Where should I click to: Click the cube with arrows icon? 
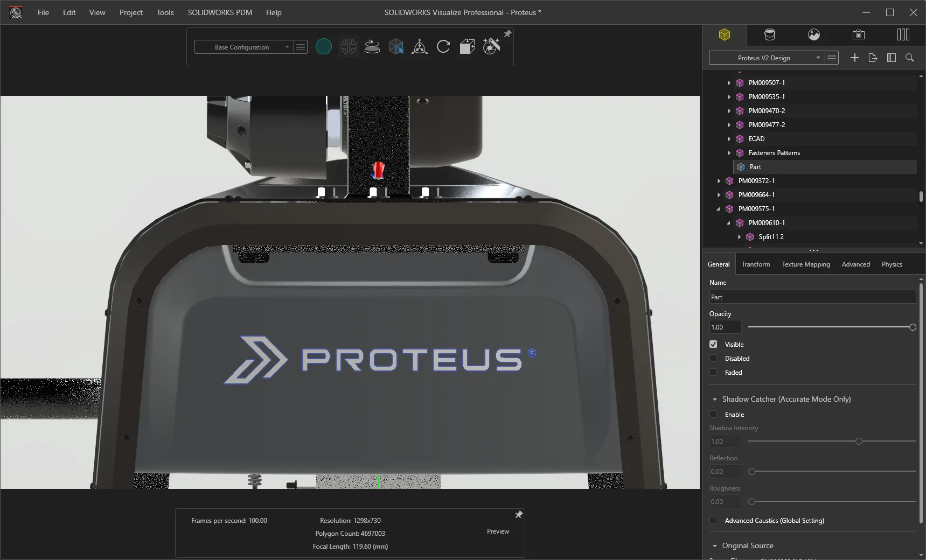point(467,47)
